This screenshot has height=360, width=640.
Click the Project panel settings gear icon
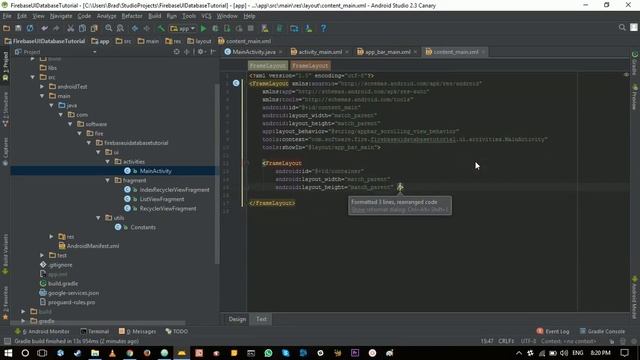[x=200, y=52]
